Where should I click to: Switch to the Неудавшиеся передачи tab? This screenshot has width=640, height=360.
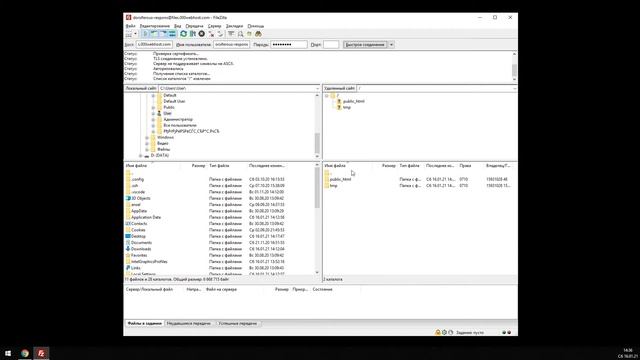pyautogui.click(x=189, y=323)
